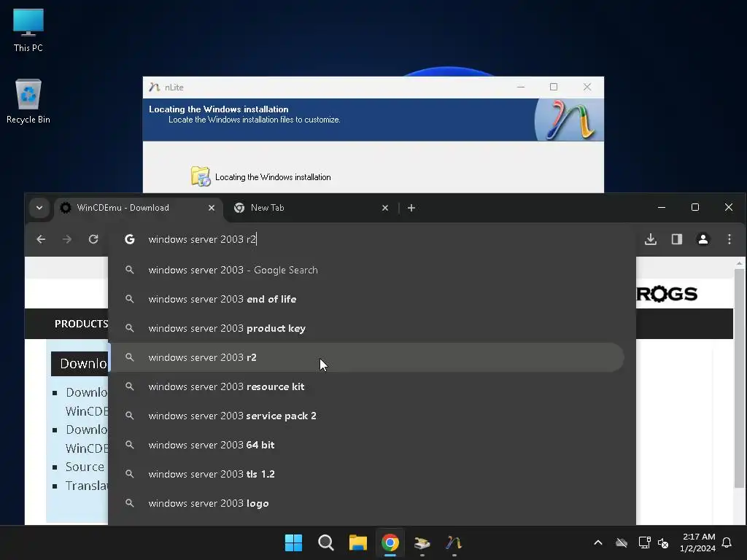Close the New Tab tab
The width and height of the screenshot is (747, 560).
(x=385, y=208)
